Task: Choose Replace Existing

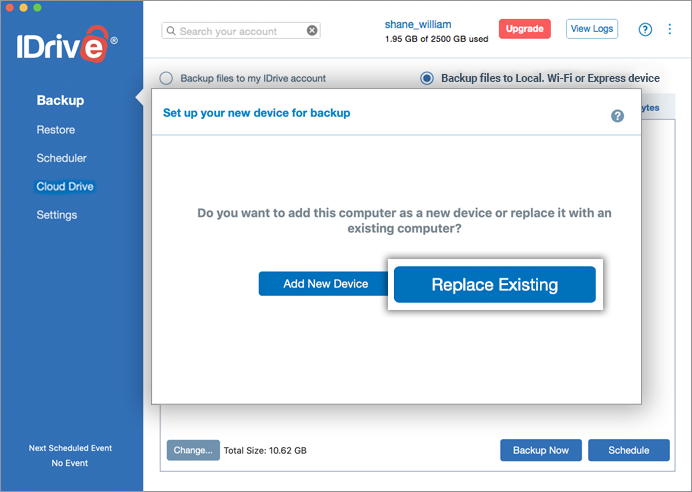Action: tap(495, 285)
